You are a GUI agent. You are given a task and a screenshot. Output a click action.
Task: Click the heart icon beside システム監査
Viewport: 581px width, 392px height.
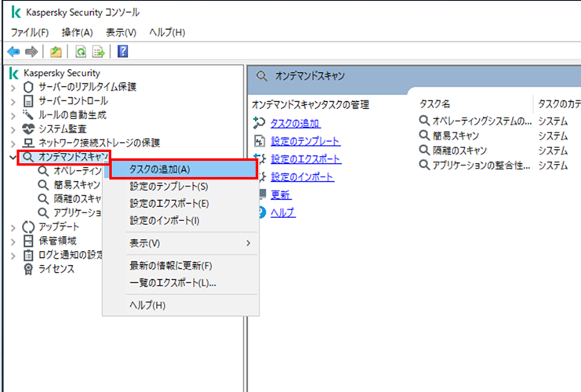pos(28,129)
